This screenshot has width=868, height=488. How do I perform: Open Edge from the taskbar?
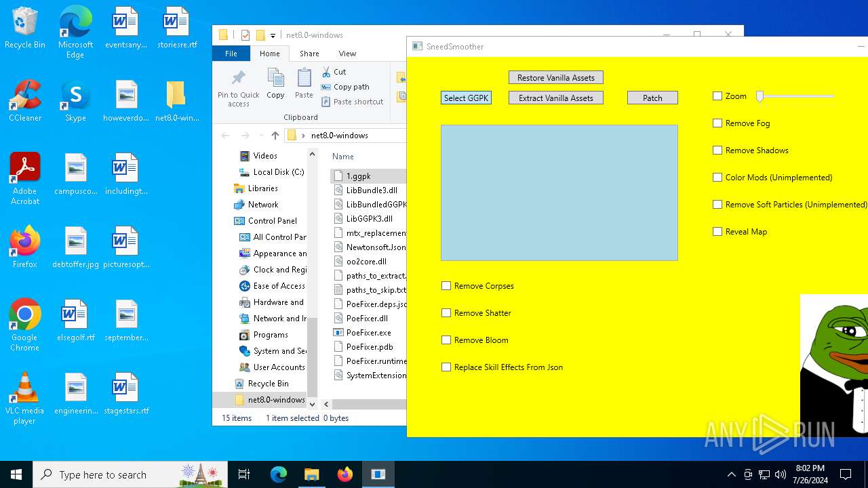tap(279, 474)
